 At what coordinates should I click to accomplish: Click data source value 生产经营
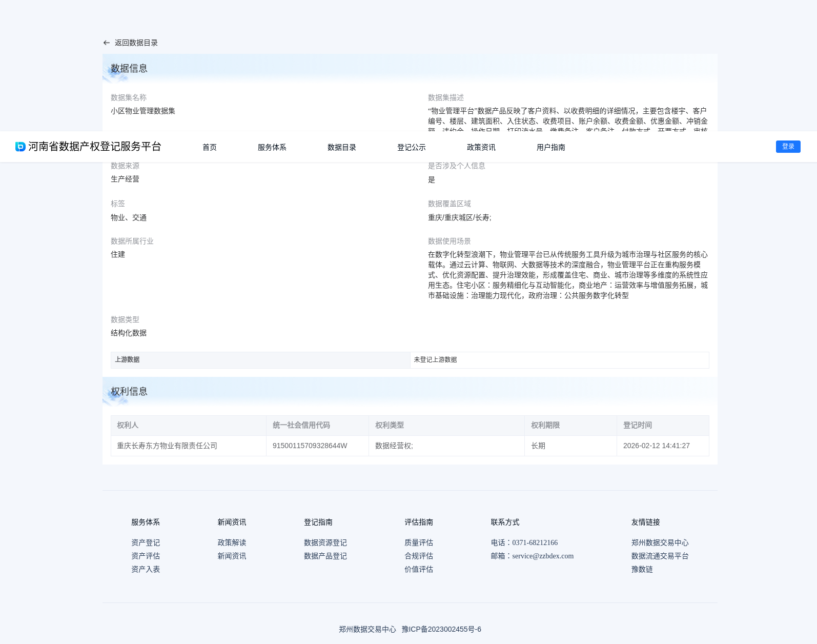click(125, 179)
